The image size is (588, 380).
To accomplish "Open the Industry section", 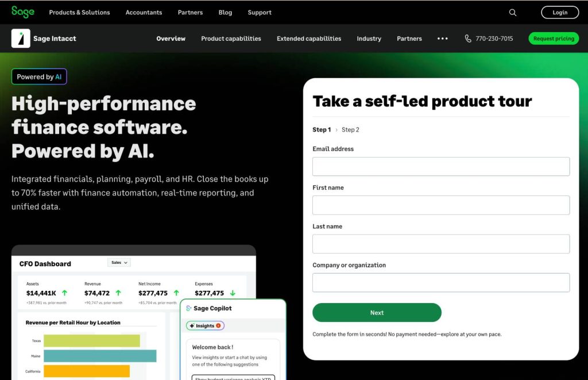I will (369, 39).
